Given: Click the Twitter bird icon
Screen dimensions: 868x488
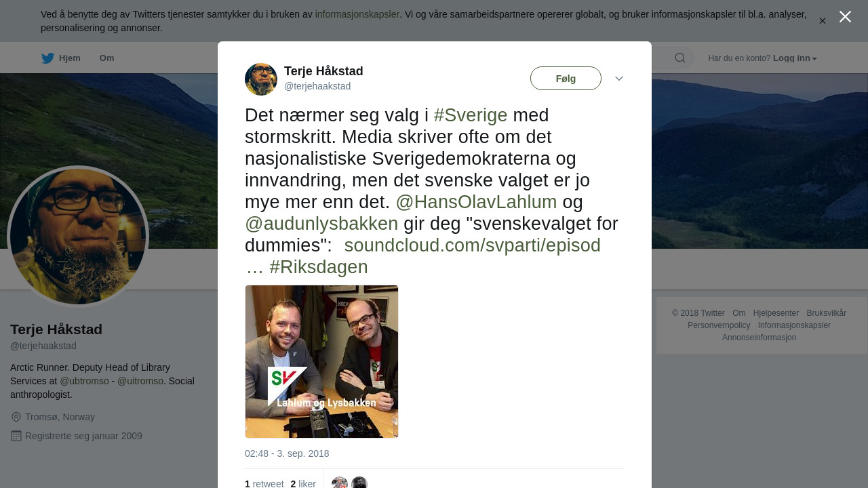Looking at the screenshot, I should tap(47, 58).
